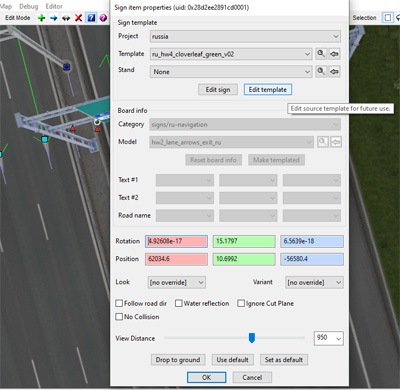The image size is (400, 390).
Task: Click the arrow icon beside Template search
Action: point(334,54)
